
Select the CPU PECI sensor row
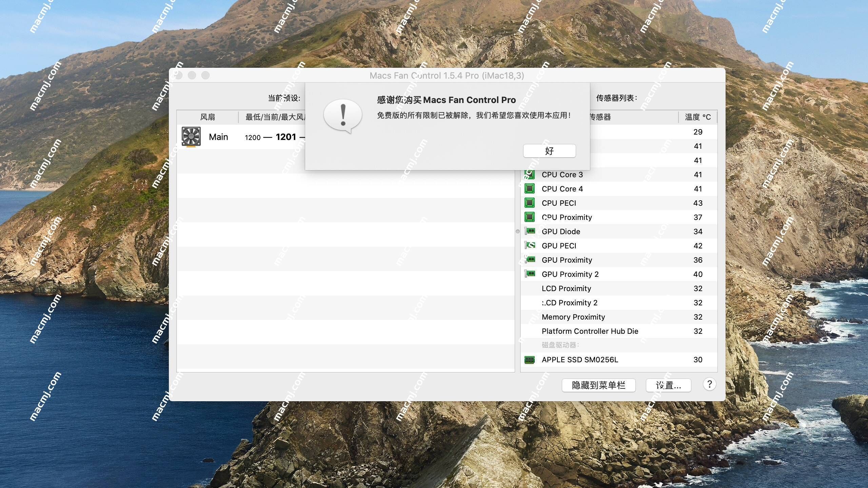coord(619,203)
